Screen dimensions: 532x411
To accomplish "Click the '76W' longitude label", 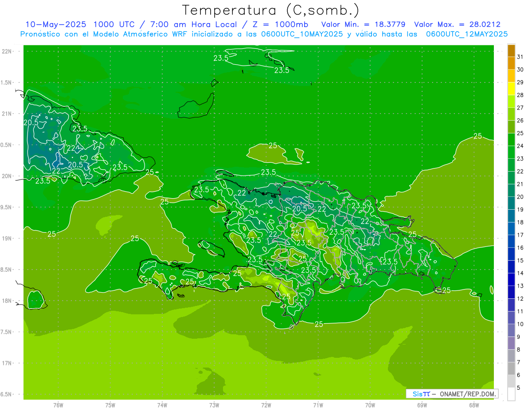I will [58, 405].
